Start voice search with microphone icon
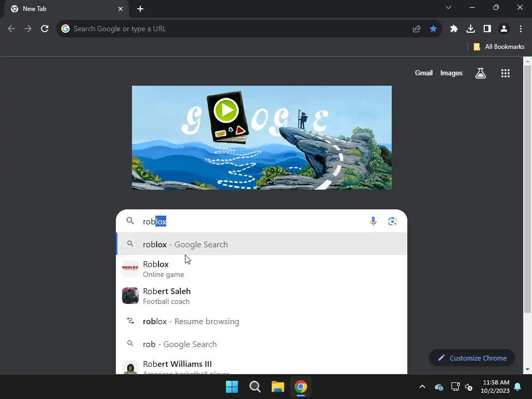The width and height of the screenshot is (532, 399). tap(373, 221)
